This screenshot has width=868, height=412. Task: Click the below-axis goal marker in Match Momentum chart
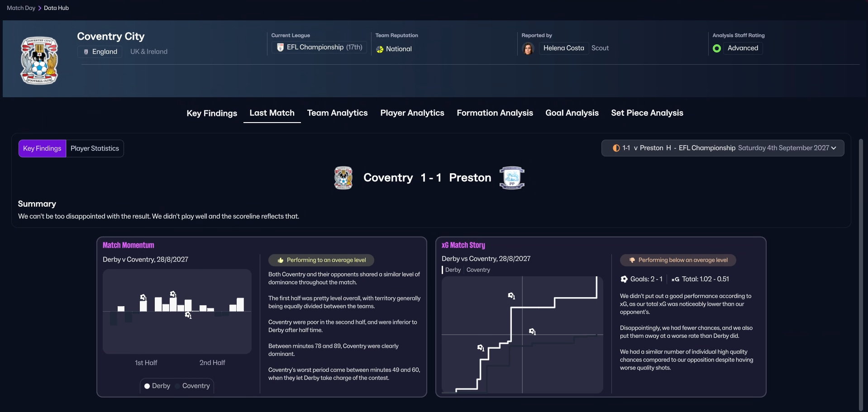click(x=188, y=315)
